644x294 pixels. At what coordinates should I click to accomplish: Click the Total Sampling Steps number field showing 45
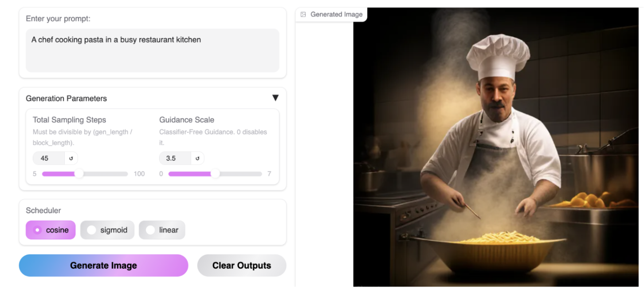pyautogui.click(x=49, y=158)
